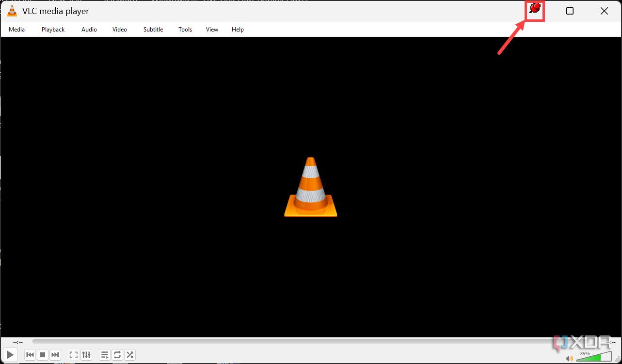Click the red pushpin always-on-top icon
622x364 pixels.
pyautogui.click(x=535, y=9)
